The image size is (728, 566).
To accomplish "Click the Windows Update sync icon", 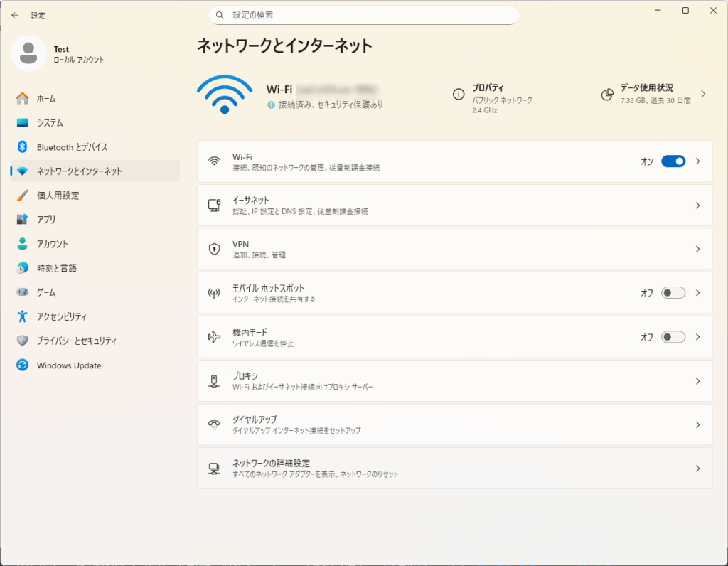I will pos(22,365).
